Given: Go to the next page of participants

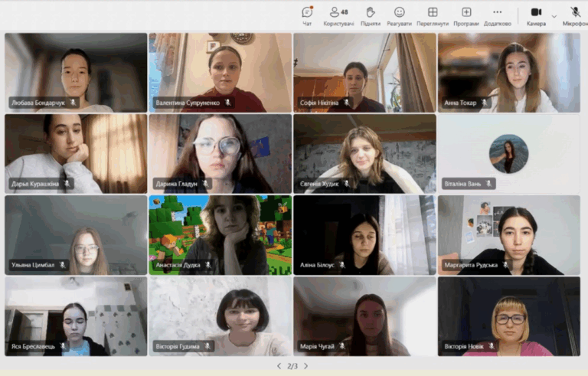Looking at the screenshot, I should [x=305, y=366].
